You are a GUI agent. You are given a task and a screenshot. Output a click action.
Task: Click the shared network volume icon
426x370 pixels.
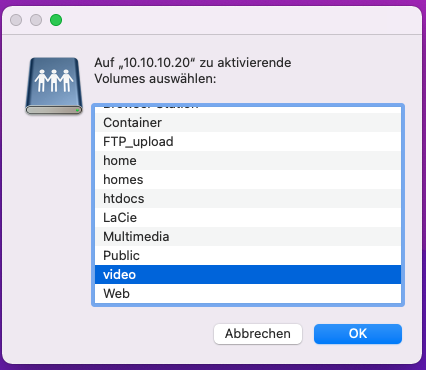(x=54, y=86)
